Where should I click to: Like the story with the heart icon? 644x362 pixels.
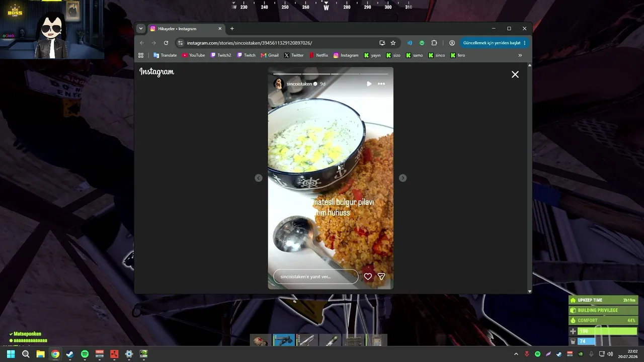coord(368,277)
